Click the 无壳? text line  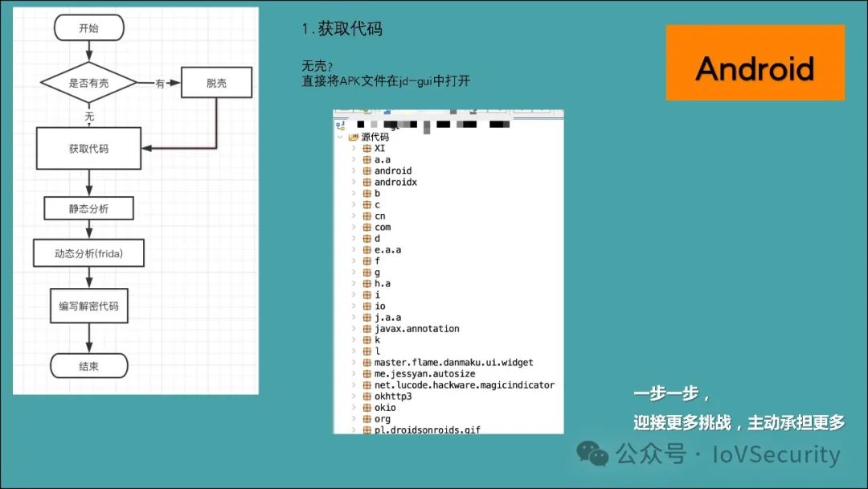[x=317, y=66]
